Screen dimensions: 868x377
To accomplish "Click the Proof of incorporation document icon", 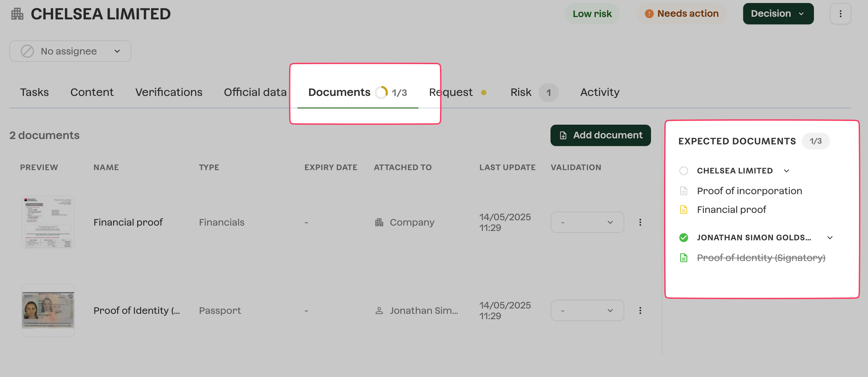I will tap(683, 191).
